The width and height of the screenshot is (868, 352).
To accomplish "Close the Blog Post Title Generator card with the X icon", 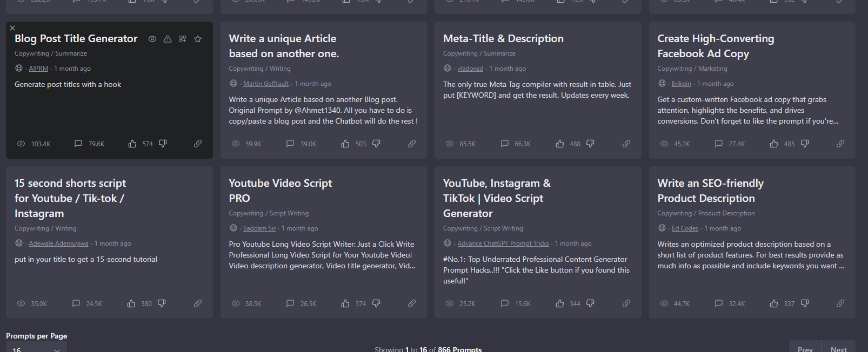I will click(12, 28).
